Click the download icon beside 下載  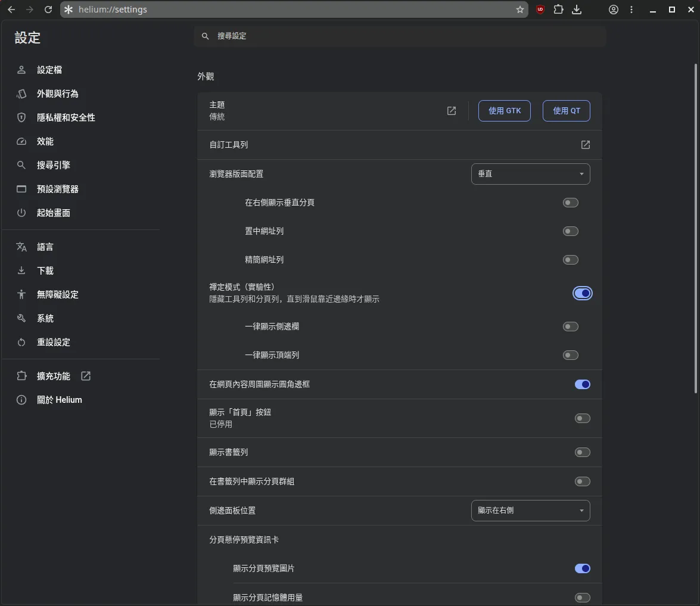(x=21, y=270)
